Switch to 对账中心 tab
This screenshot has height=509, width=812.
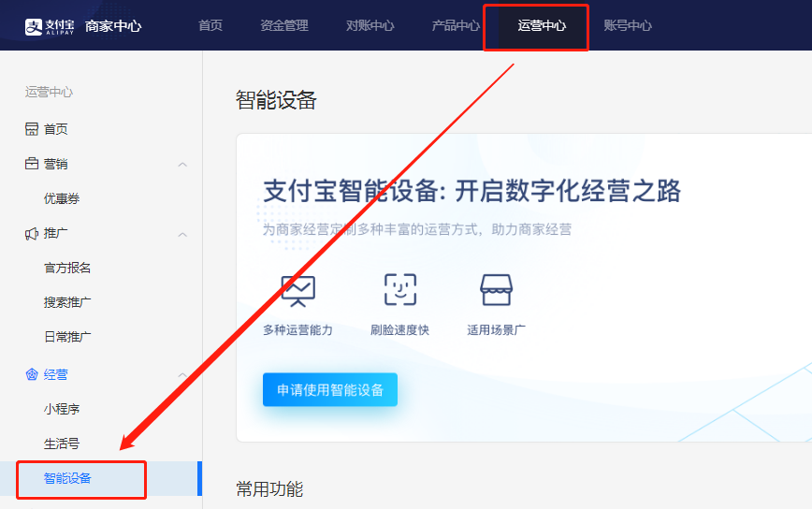[370, 25]
